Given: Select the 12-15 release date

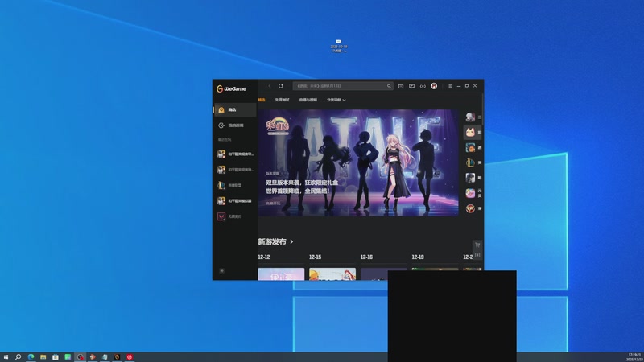Looking at the screenshot, I should (x=315, y=257).
